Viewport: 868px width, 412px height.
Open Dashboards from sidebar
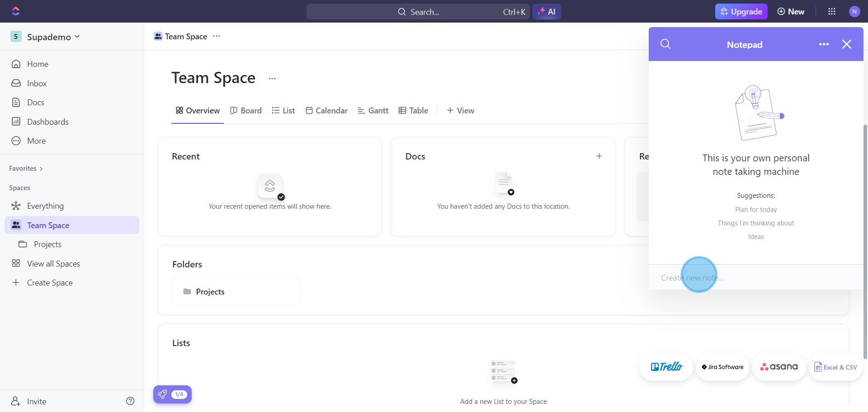click(x=72, y=122)
